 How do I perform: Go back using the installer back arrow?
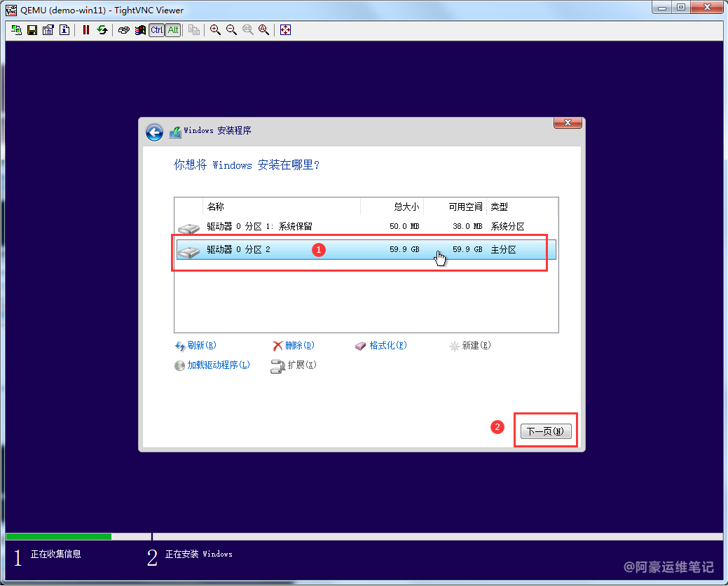pyautogui.click(x=154, y=132)
